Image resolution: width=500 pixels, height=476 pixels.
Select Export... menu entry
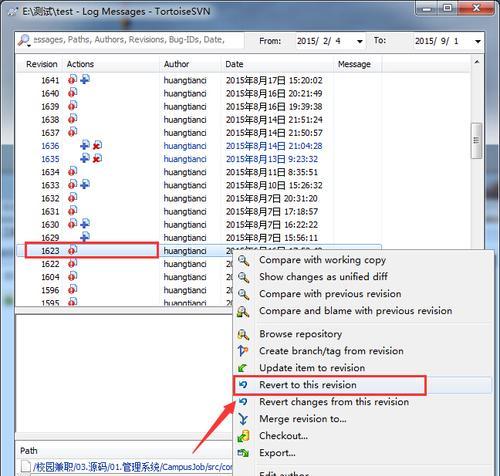coord(277,453)
